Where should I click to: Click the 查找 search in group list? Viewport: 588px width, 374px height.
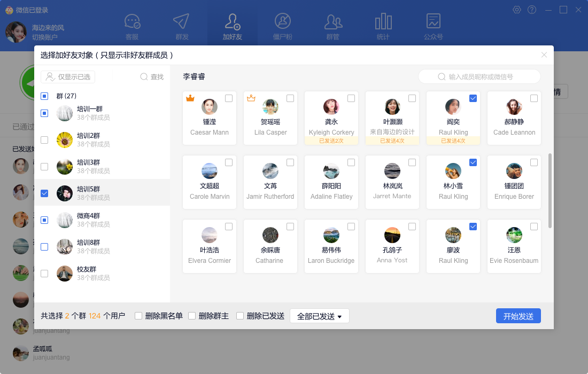tap(152, 77)
